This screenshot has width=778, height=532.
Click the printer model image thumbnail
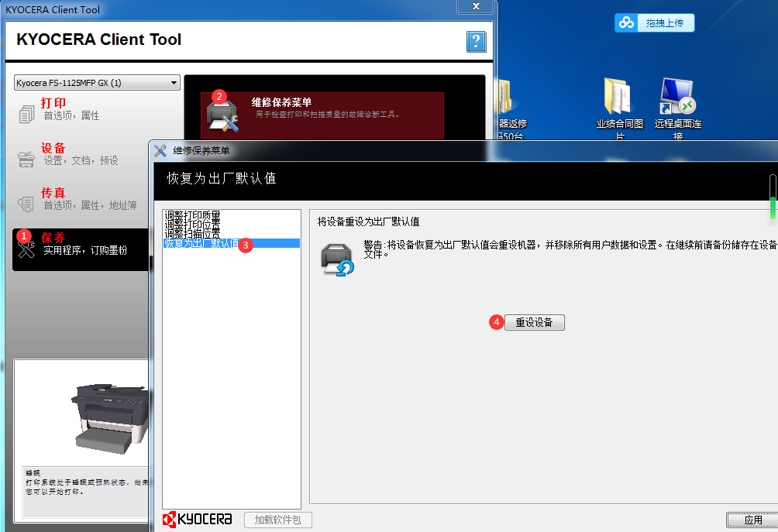tap(112, 418)
